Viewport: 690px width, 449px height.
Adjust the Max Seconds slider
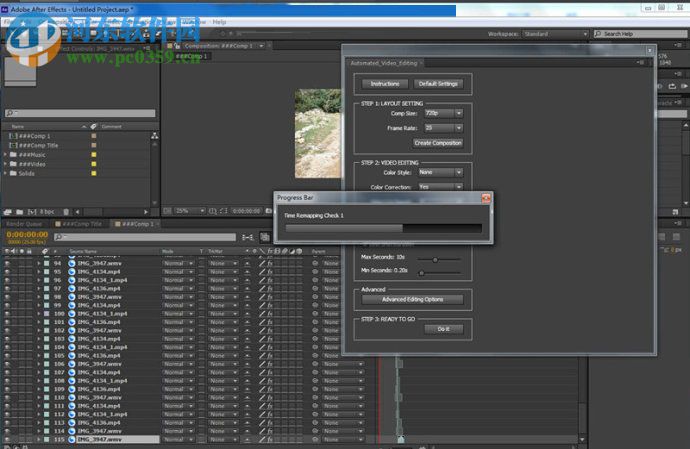pos(435,260)
